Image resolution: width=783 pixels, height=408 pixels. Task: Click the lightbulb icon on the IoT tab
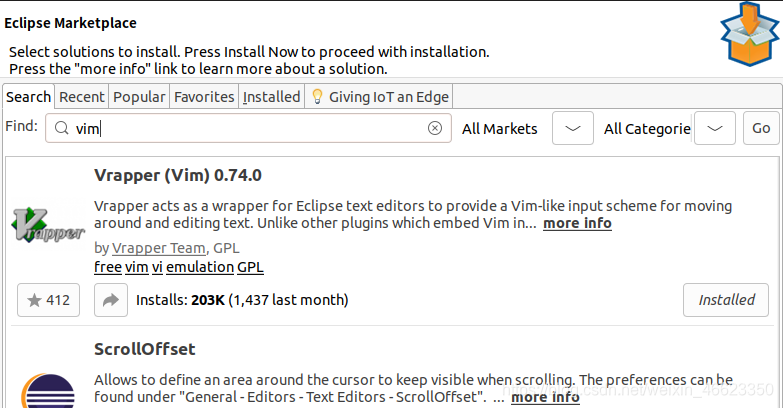[317, 96]
